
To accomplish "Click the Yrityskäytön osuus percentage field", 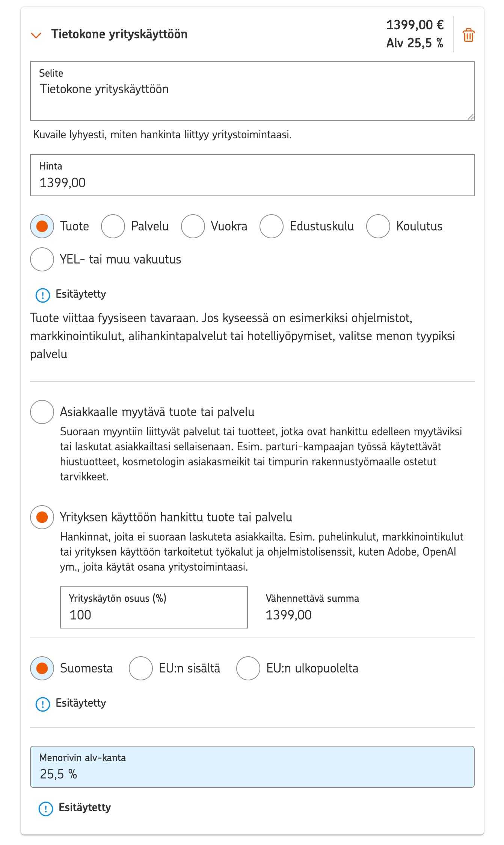I will coord(154,607).
